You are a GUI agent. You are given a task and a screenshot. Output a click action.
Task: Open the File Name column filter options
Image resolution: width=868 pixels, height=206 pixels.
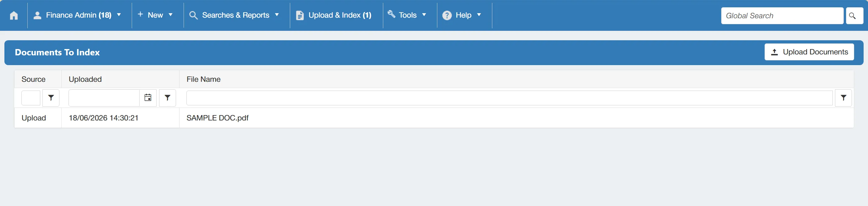coord(843,98)
